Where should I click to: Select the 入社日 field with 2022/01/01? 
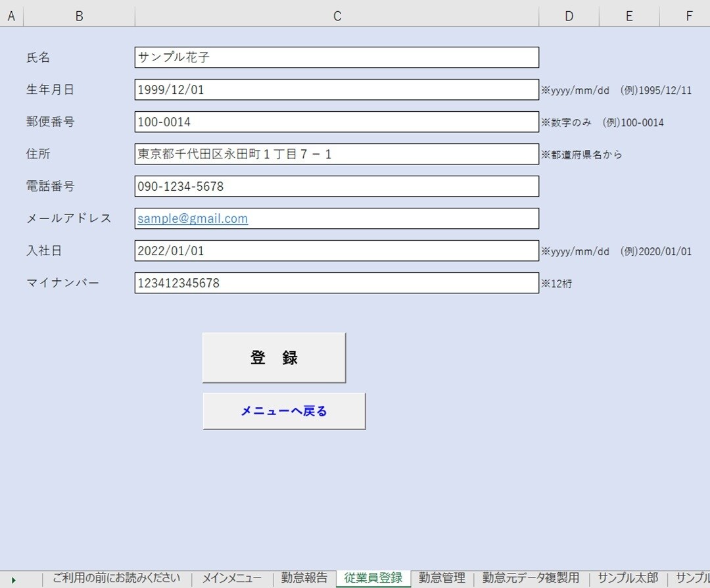coord(337,251)
